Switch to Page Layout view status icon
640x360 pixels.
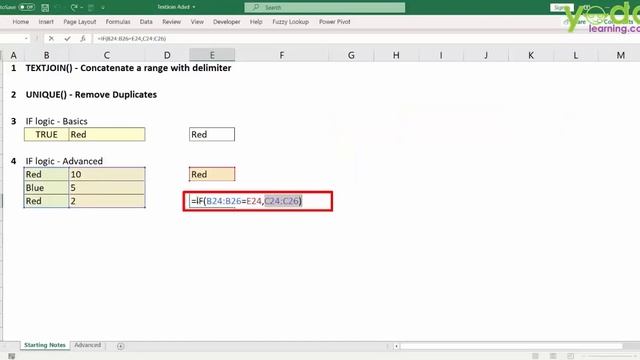point(553,356)
